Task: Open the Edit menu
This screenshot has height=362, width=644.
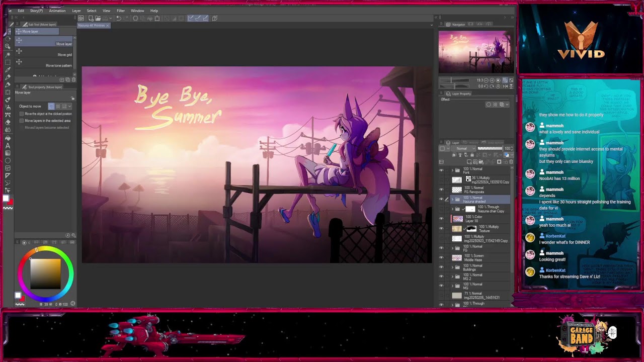Action: (x=21, y=11)
